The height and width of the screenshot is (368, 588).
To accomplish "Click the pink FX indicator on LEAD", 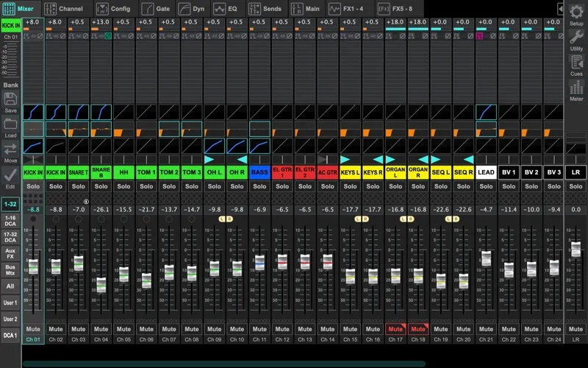I will 480,36.
